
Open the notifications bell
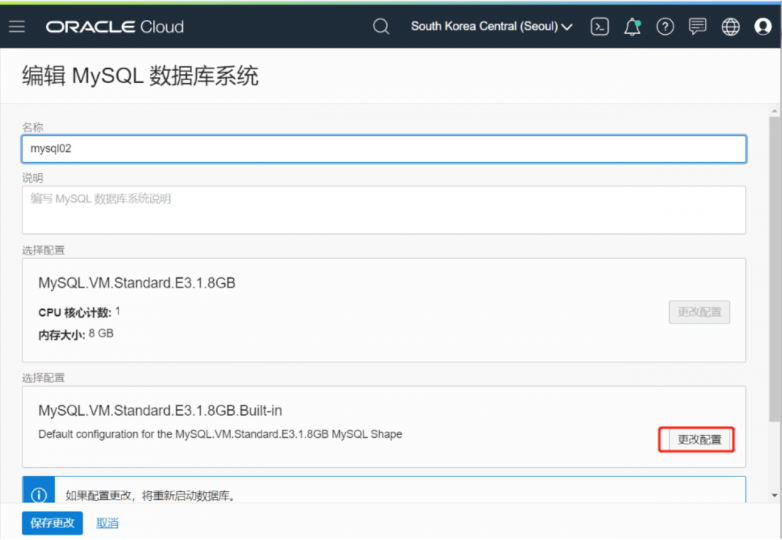pyautogui.click(x=632, y=26)
